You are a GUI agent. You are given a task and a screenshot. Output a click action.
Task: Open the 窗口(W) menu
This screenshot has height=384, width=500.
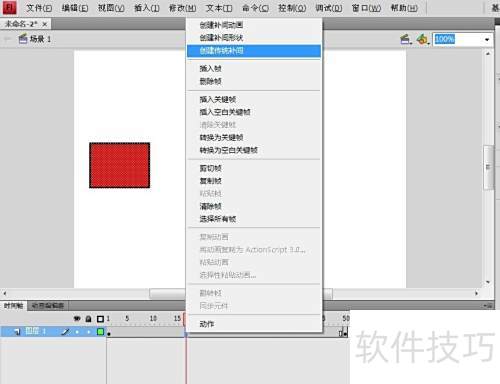click(366, 8)
